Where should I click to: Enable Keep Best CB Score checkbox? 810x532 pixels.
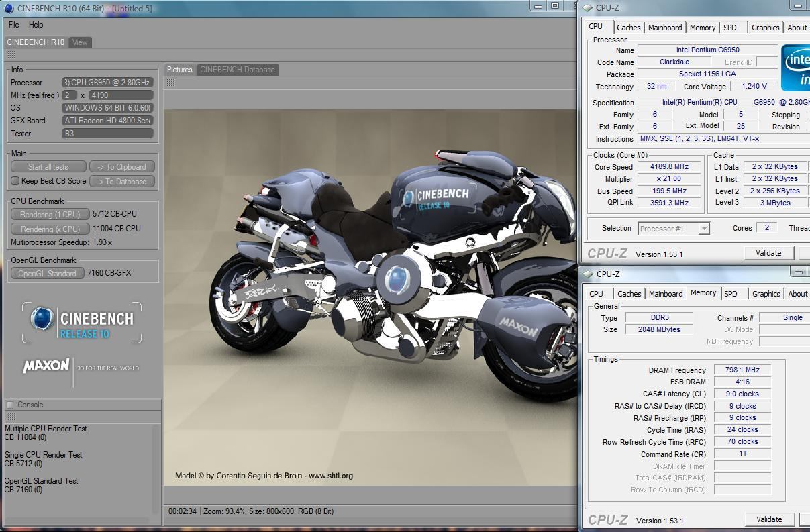[15, 181]
